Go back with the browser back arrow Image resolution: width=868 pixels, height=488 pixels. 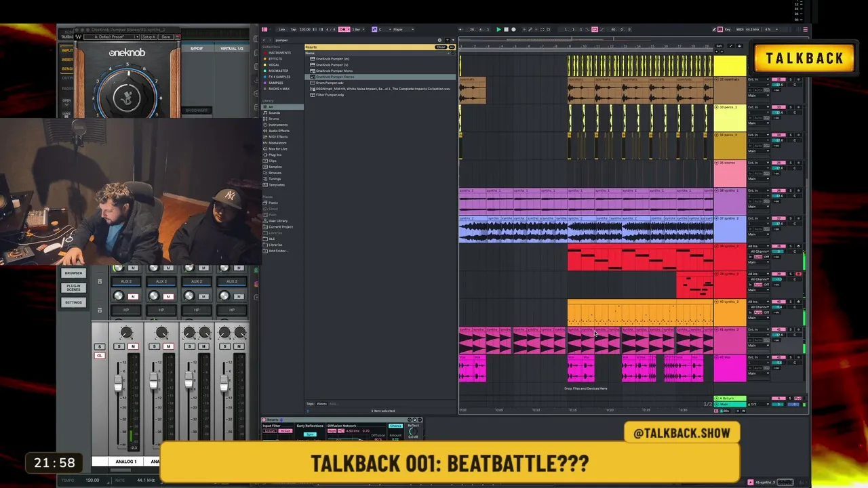click(264, 40)
